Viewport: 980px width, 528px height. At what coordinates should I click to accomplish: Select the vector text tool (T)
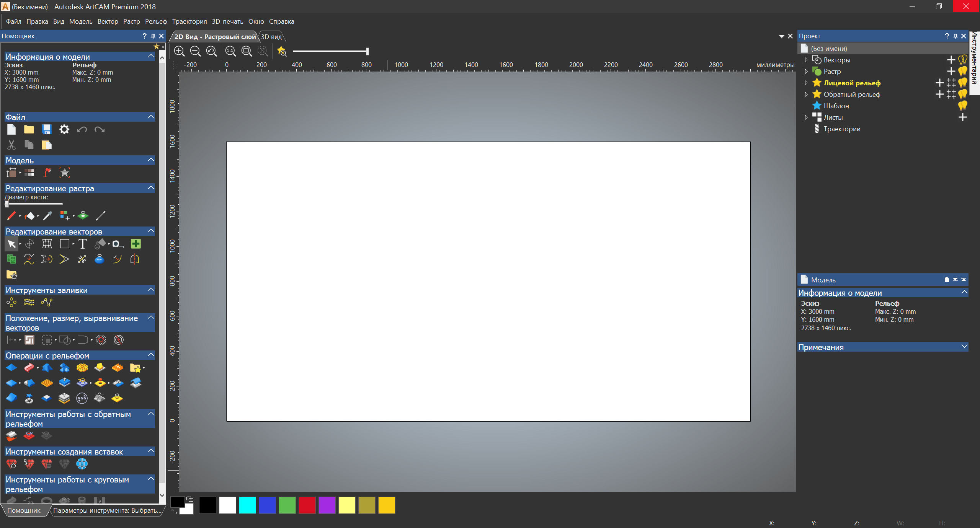click(82, 244)
